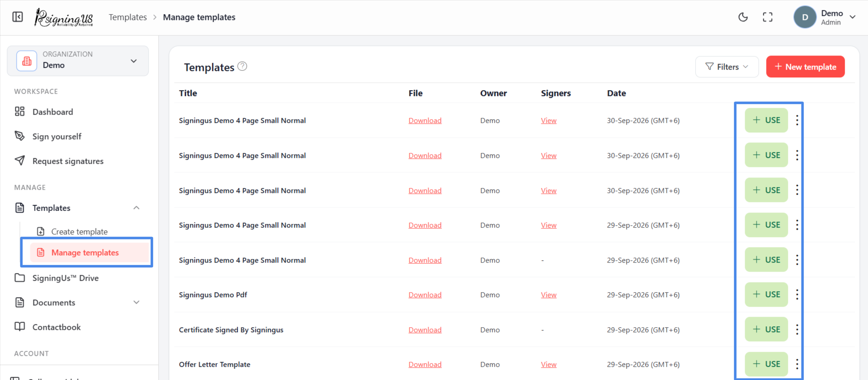The image size is (868, 380).
Task: Click the Demo user avatar
Action: (x=805, y=17)
